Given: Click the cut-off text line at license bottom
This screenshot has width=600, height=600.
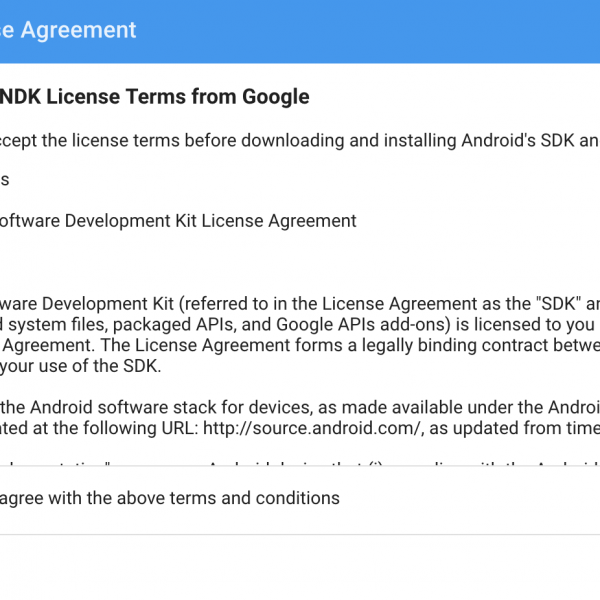Looking at the screenshot, I should [300, 463].
